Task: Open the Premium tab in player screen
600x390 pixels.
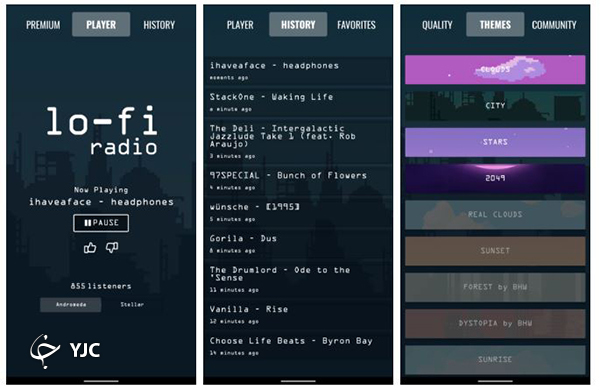Action: click(43, 25)
